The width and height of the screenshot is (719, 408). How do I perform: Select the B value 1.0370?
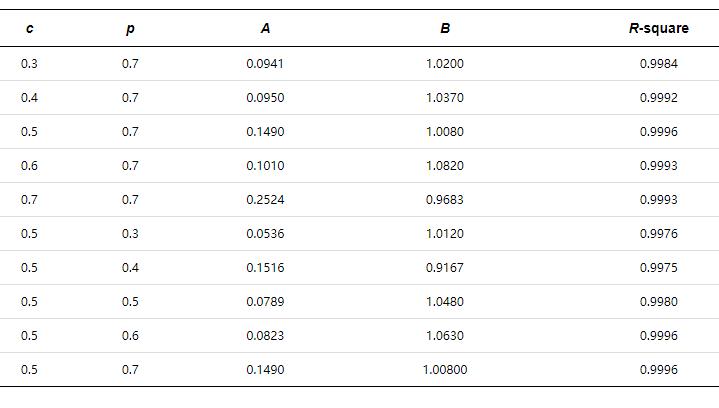(444, 98)
